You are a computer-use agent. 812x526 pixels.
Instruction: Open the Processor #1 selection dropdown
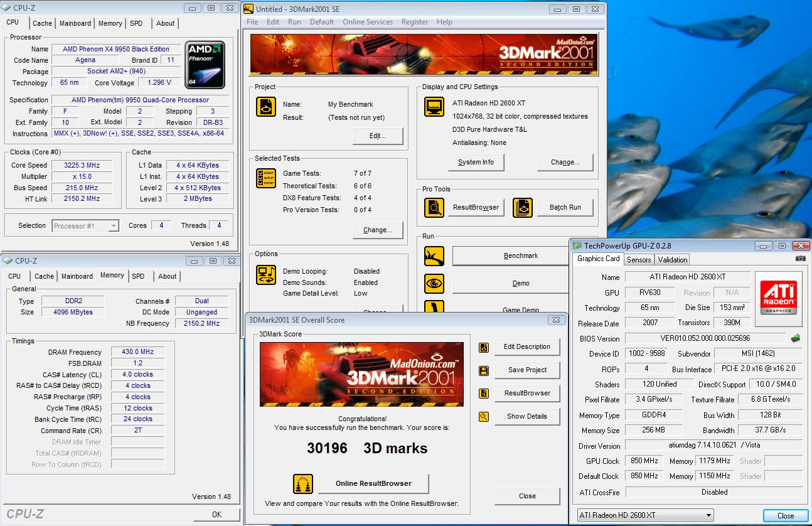pos(85,226)
